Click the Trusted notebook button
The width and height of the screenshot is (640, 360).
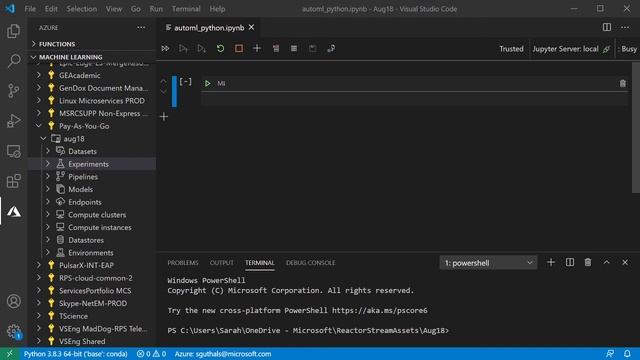(x=511, y=49)
